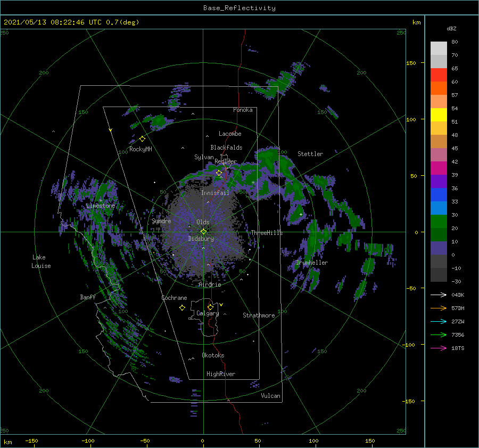The width and height of the screenshot is (479, 448).
Task: Select the yellow 54 dBZ color swatch
Action: coord(439,115)
